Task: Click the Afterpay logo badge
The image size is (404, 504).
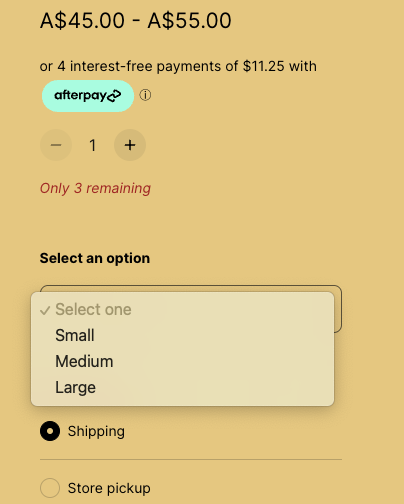Action: [88, 96]
